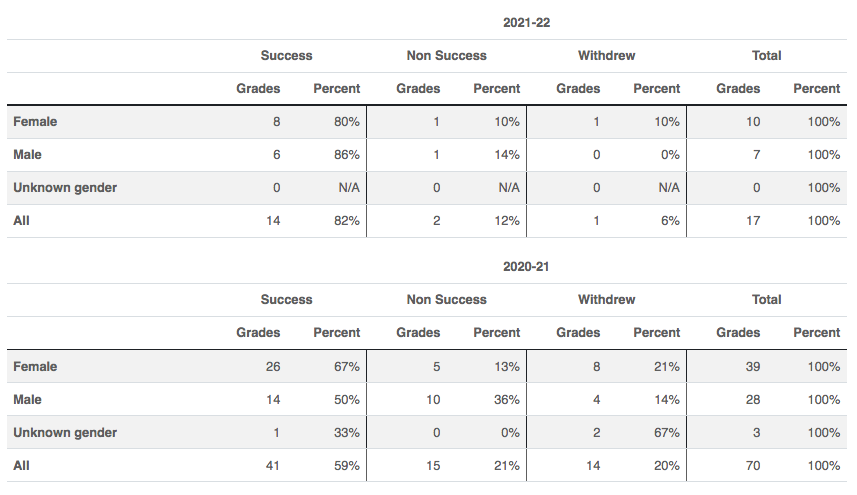Click the All row label in the 2020-21 table
This screenshot has height=495, width=857.
[21, 466]
